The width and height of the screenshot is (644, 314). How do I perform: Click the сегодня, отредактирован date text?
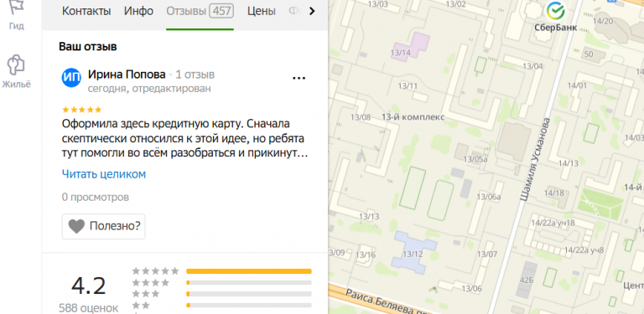pos(149,89)
